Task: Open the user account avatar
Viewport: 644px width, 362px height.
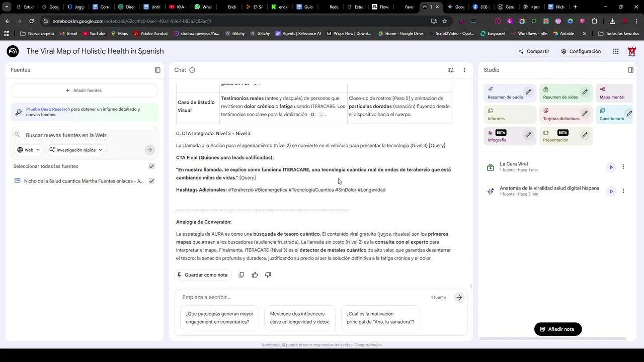Action: (632, 51)
